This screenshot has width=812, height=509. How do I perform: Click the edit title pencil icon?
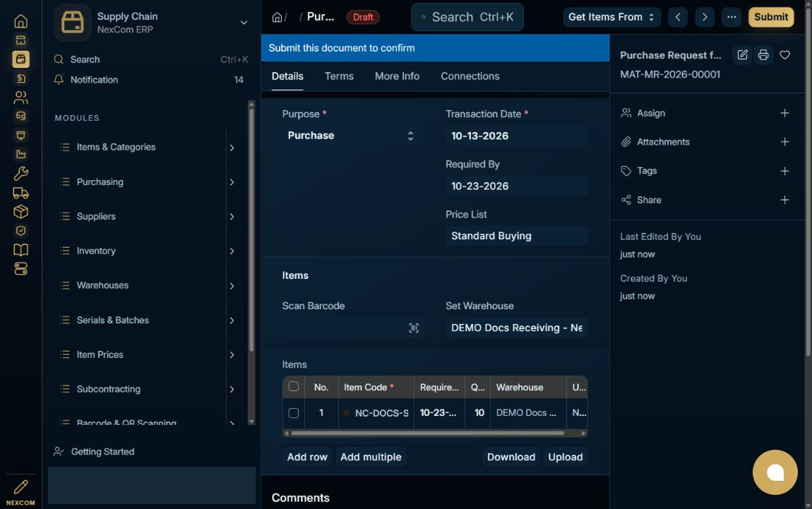[742, 55]
